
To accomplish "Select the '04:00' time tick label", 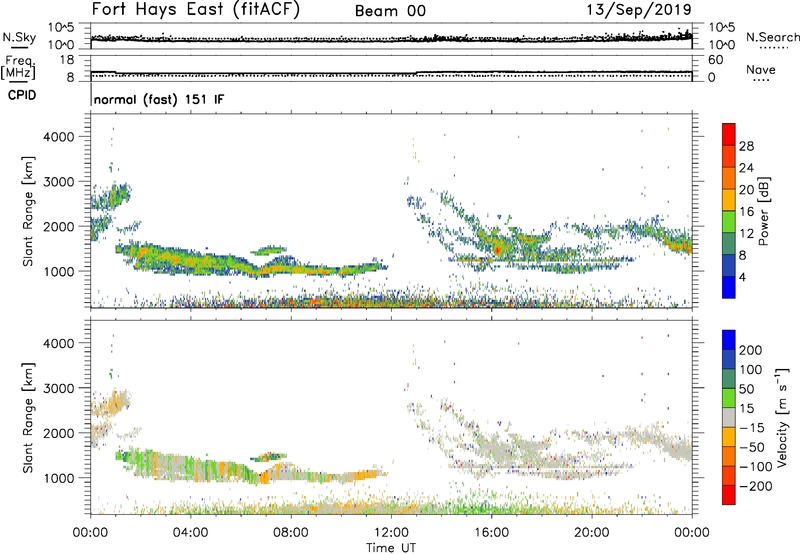I will tap(190, 533).
